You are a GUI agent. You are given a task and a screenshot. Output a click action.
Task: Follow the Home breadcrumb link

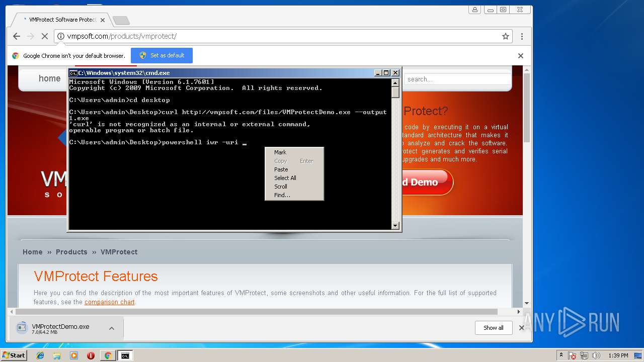coord(33,252)
